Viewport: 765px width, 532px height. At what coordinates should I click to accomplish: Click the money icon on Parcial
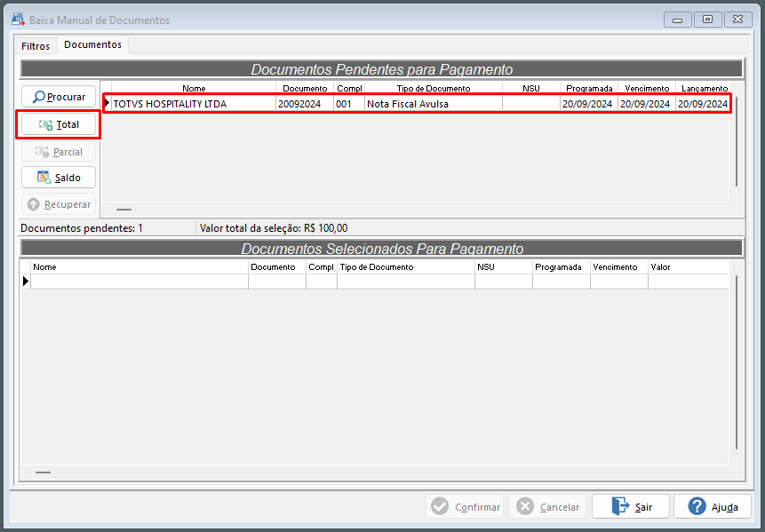43,153
